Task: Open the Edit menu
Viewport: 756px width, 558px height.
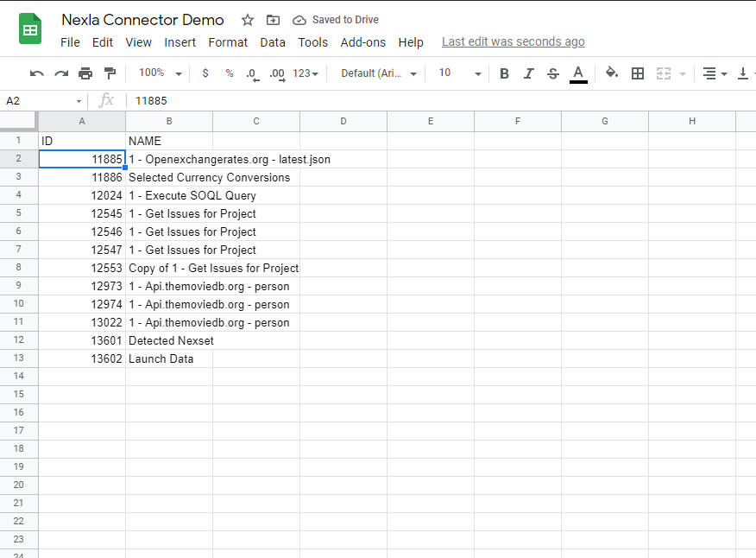Action: [x=103, y=42]
